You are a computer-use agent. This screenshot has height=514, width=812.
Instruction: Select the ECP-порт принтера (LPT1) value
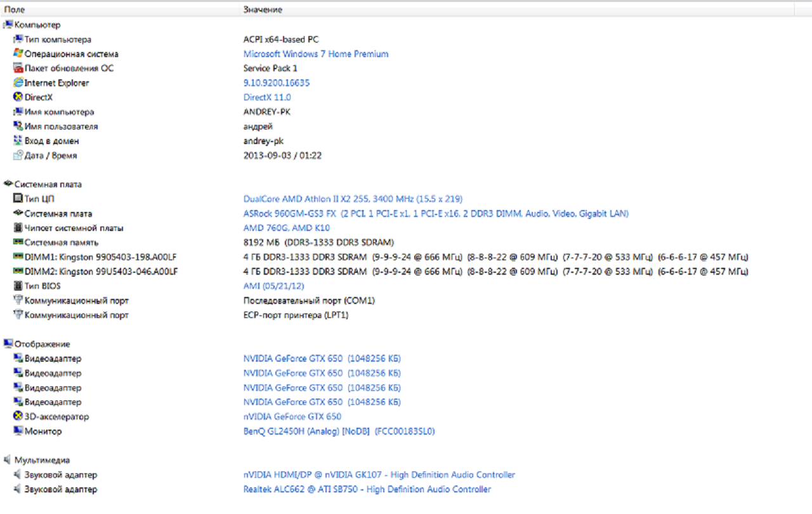click(296, 315)
